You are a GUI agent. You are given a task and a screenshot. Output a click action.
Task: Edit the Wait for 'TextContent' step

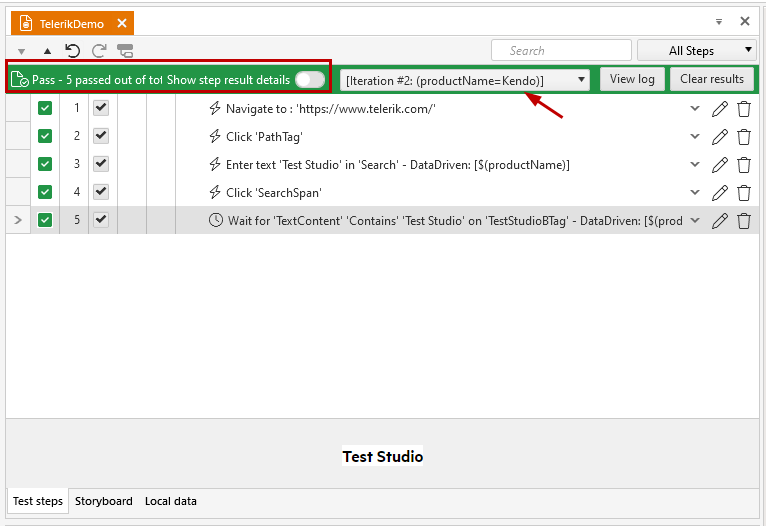coord(720,221)
